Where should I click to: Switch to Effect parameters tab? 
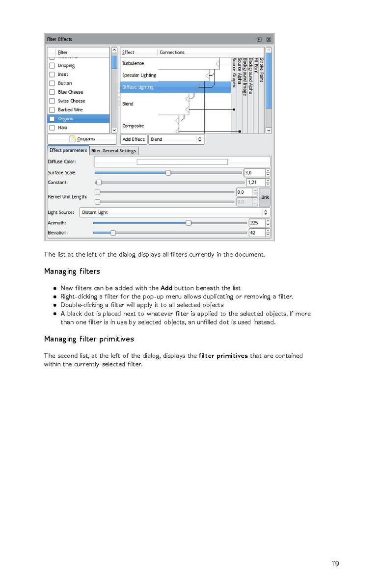tap(68, 150)
